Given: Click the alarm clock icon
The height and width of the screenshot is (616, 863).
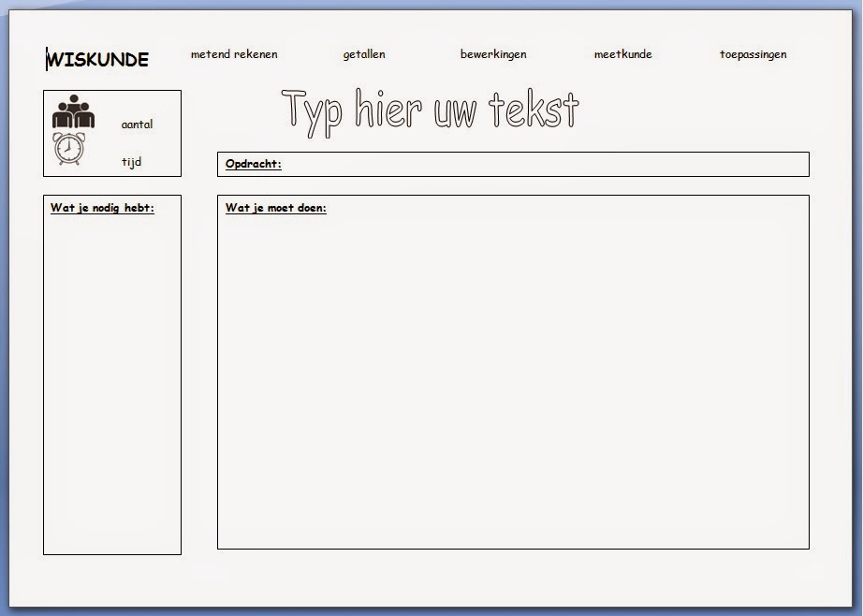Looking at the screenshot, I should coord(69,149).
